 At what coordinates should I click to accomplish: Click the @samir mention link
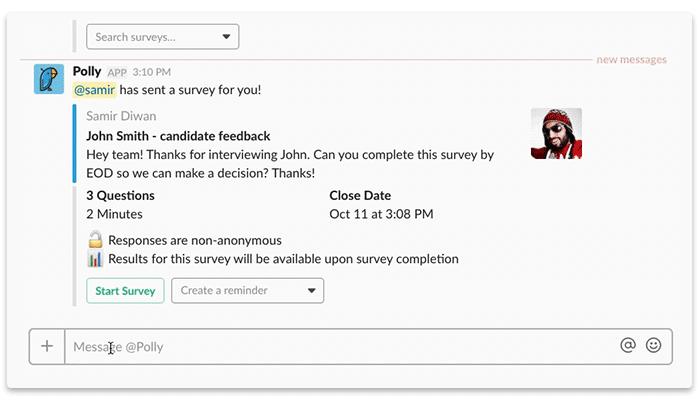pyautogui.click(x=94, y=90)
